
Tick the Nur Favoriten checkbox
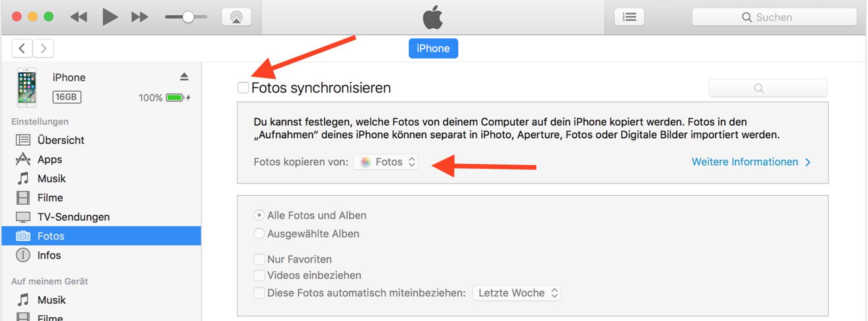[259, 259]
